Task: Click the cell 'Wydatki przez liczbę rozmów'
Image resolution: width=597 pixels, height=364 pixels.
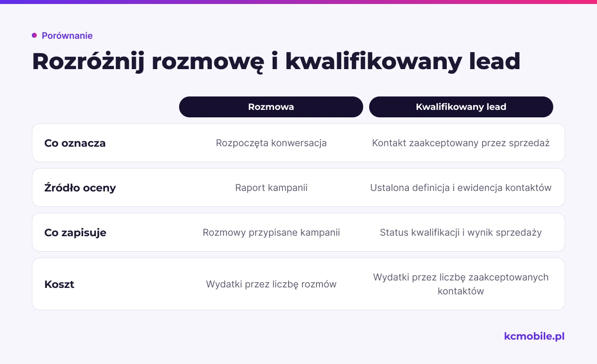Action: click(x=271, y=284)
